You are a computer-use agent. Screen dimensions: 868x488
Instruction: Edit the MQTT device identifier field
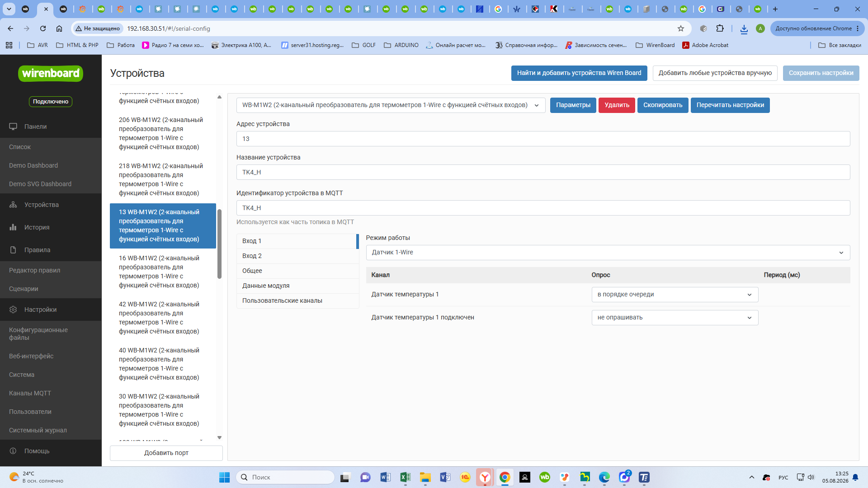pyautogui.click(x=543, y=208)
